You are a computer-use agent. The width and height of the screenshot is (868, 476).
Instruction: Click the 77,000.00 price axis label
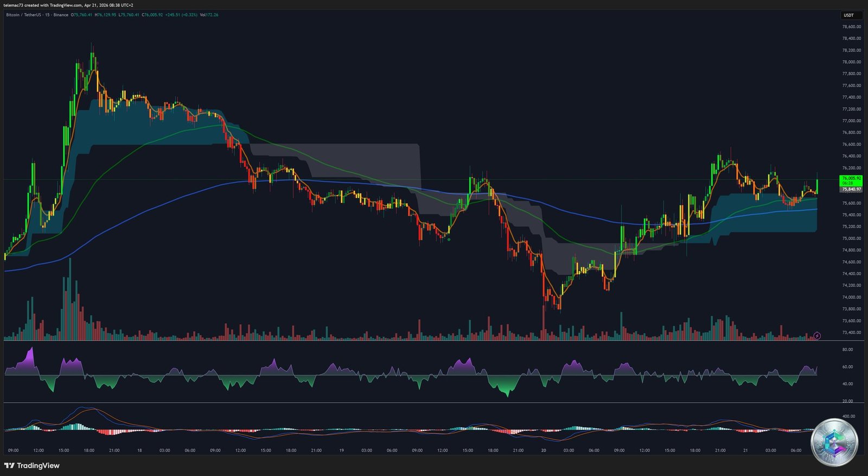coord(851,121)
